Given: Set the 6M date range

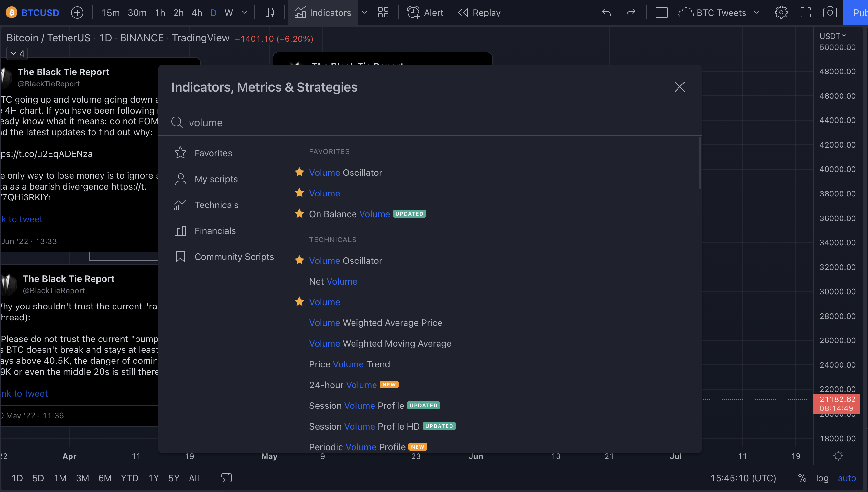Looking at the screenshot, I should click(105, 478).
